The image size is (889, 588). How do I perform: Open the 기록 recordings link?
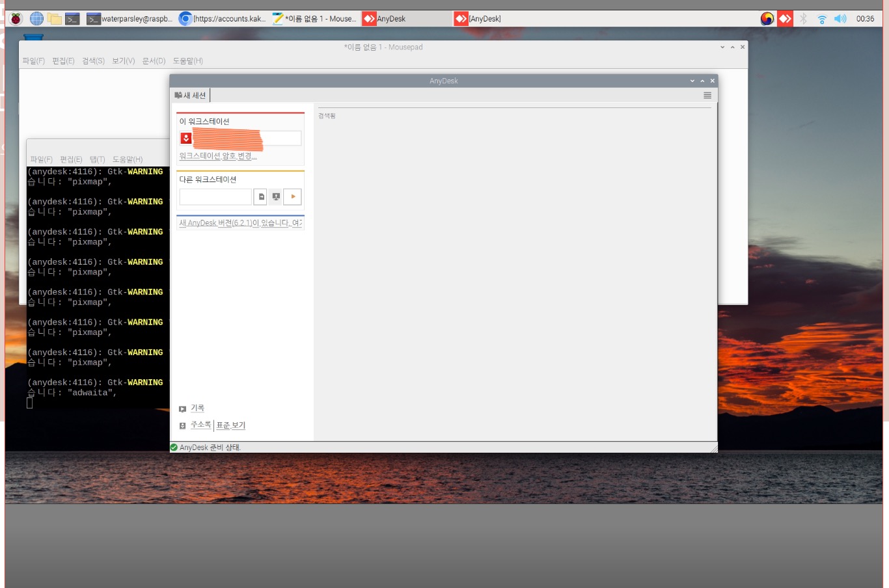(x=197, y=408)
